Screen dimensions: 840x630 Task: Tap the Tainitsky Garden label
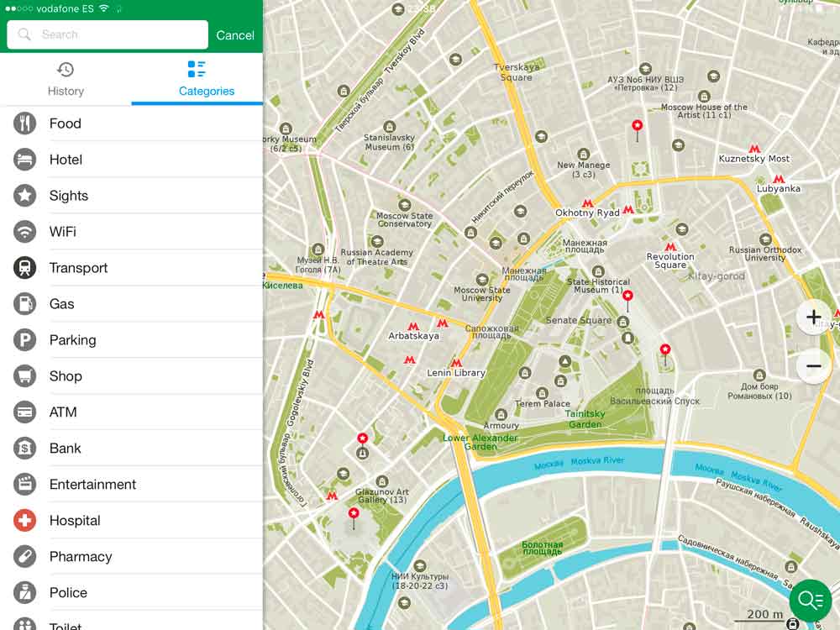click(x=585, y=419)
